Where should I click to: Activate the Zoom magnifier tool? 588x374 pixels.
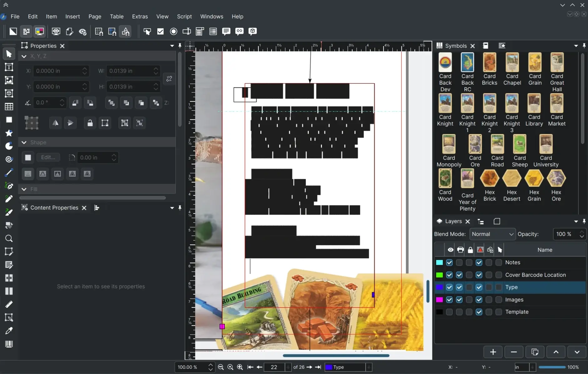(9, 239)
